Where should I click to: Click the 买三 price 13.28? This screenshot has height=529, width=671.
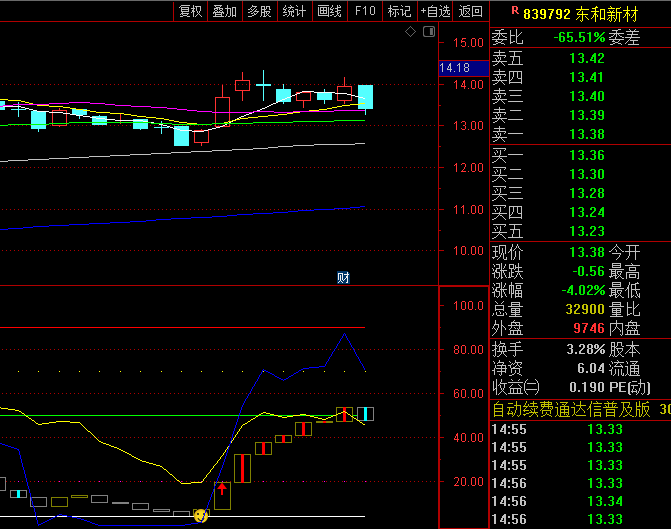click(587, 193)
